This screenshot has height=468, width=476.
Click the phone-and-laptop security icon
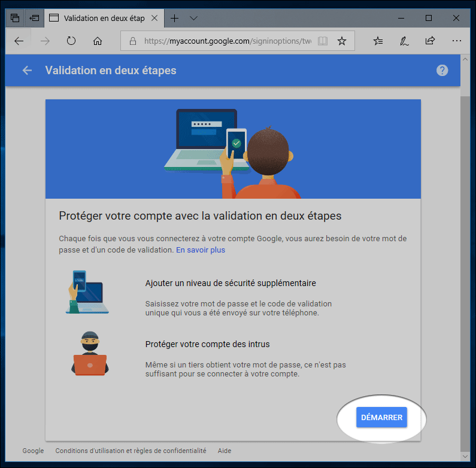pos(87,292)
